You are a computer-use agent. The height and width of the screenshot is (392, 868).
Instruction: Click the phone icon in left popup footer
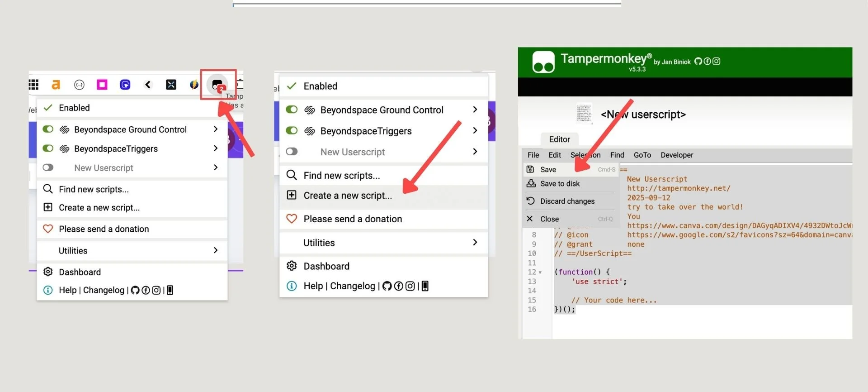[170, 290]
